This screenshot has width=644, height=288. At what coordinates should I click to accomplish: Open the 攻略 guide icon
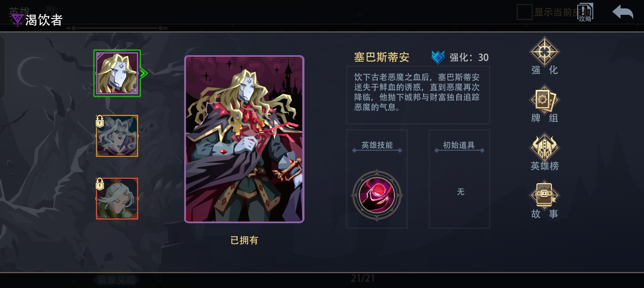(x=585, y=12)
